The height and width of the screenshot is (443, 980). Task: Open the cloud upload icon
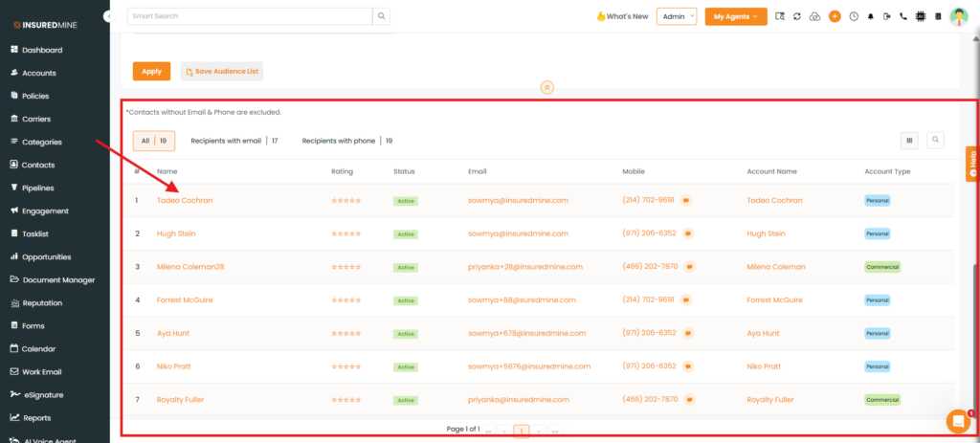[x=814, y=16]
